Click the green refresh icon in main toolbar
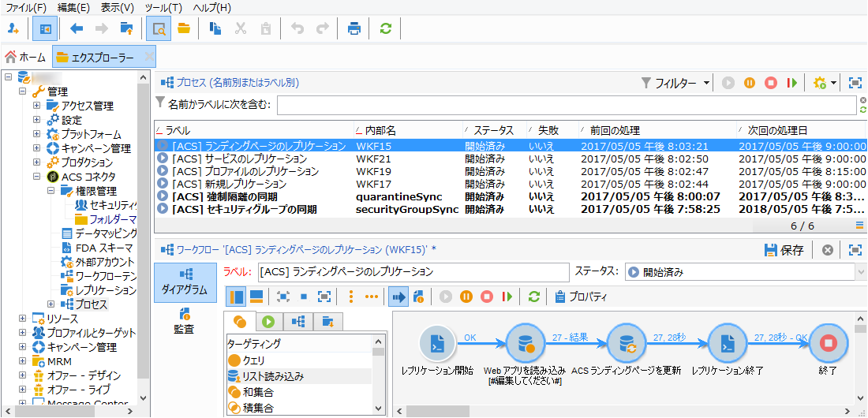Screen dimensions: 868x418 pos(386,29)
